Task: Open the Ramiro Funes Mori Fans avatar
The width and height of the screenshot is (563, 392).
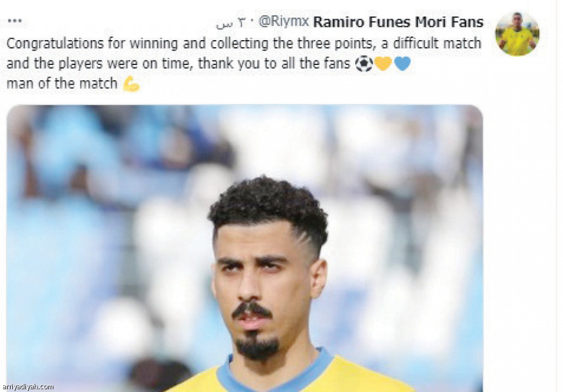Action: [x=517, y=34]
